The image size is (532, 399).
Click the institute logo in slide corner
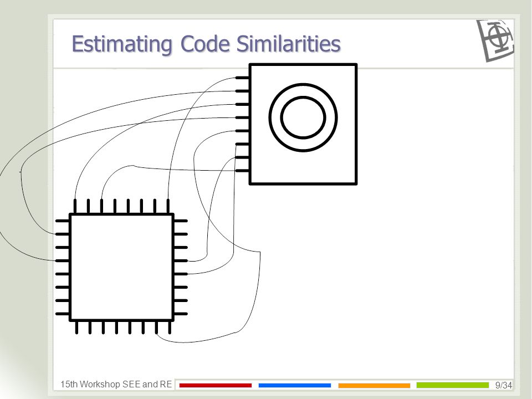pos(495,40)
